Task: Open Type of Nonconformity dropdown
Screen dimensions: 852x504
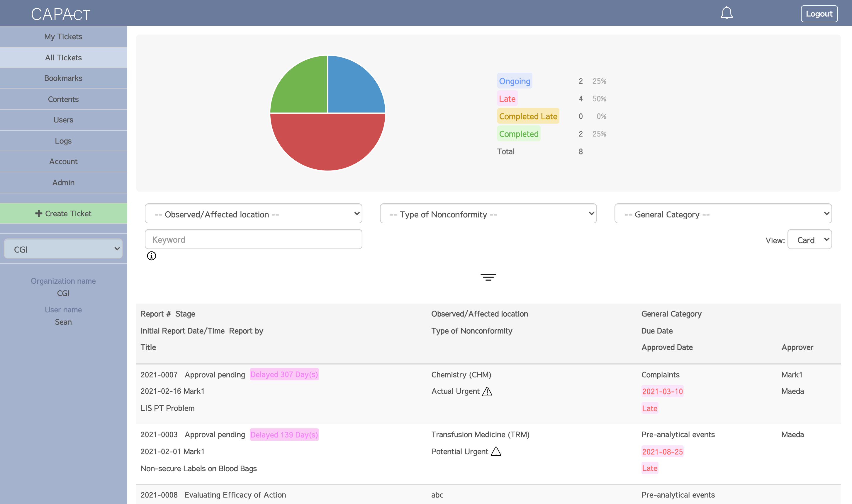Action: tap(488, 214)
